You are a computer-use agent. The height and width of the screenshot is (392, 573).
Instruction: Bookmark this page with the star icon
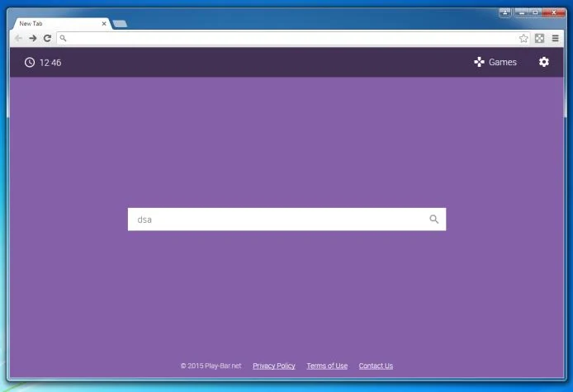click(x=523, y=38)
